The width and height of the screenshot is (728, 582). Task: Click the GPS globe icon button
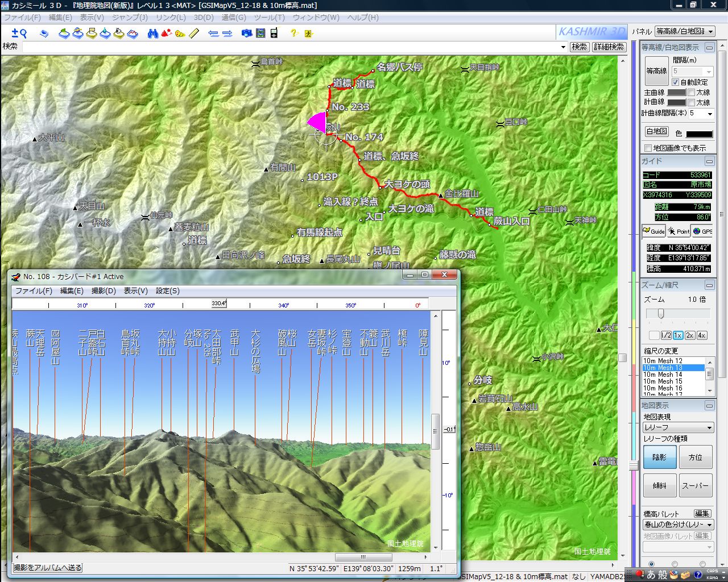tap(703, 231)
